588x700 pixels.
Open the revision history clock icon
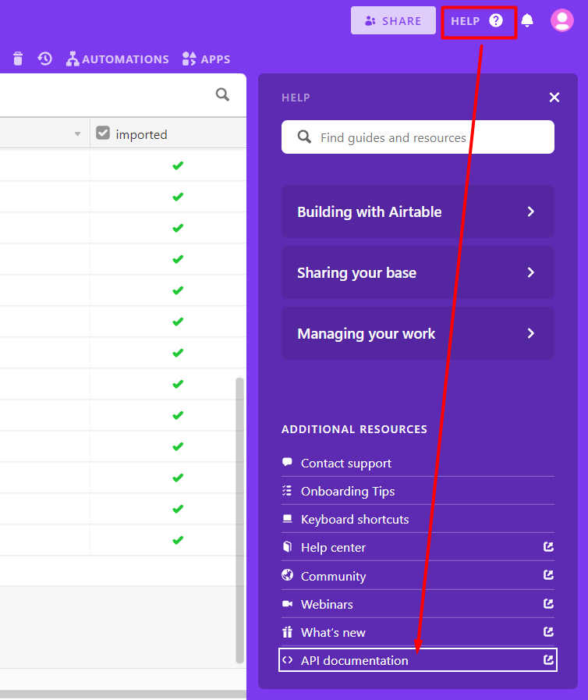tap(45, 59)
